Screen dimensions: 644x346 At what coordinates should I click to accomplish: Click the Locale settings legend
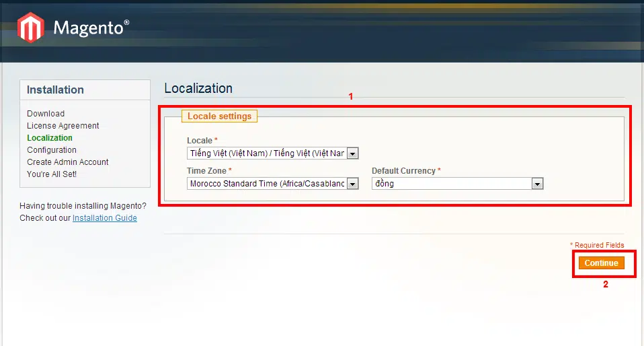(x=219, y=116)
